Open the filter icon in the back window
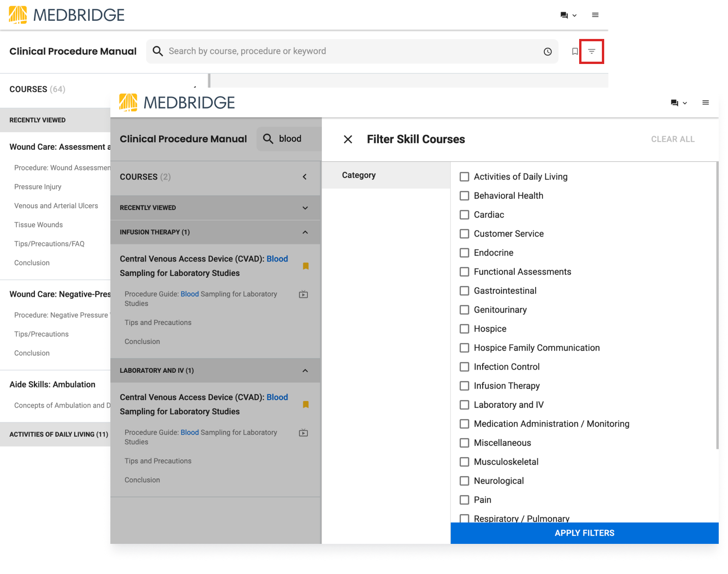This screenshot has height=574, width=728. tap(592, 51)
